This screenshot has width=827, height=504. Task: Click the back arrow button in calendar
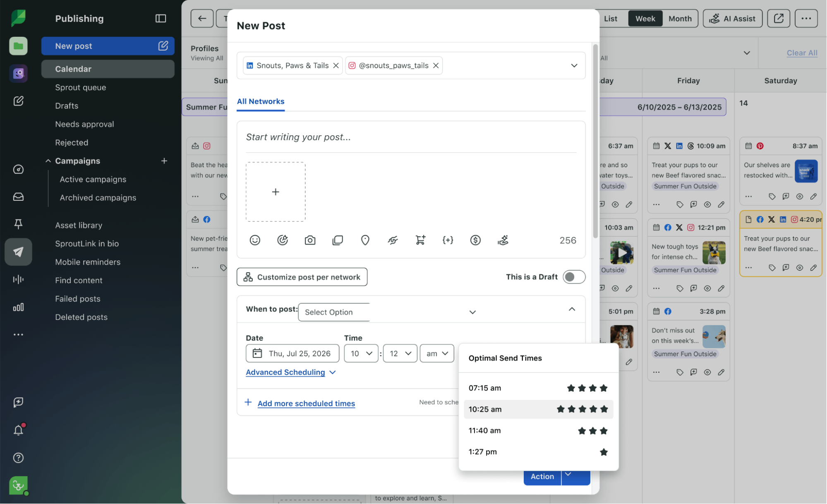point(202,19)
